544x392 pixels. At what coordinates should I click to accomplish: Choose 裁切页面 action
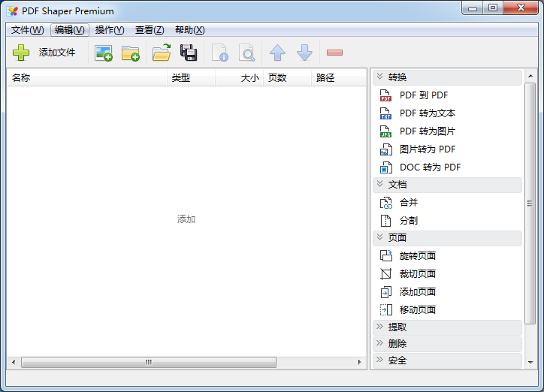pos(418,274)
